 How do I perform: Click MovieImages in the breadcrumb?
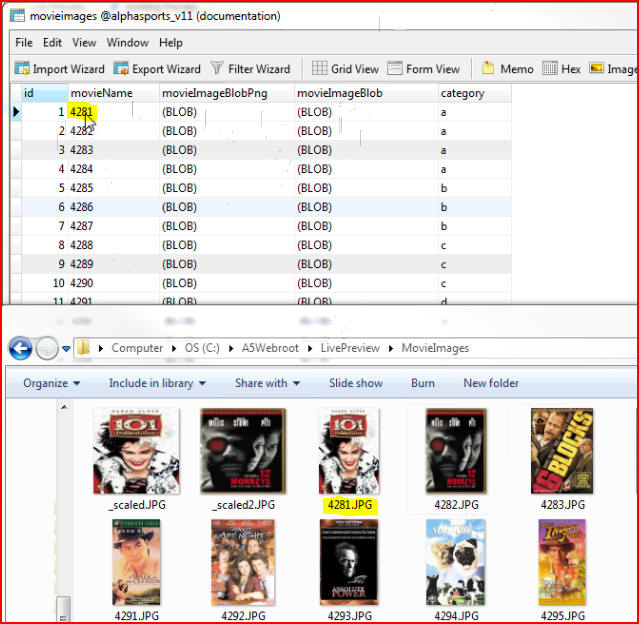click(x=435, y=348)
